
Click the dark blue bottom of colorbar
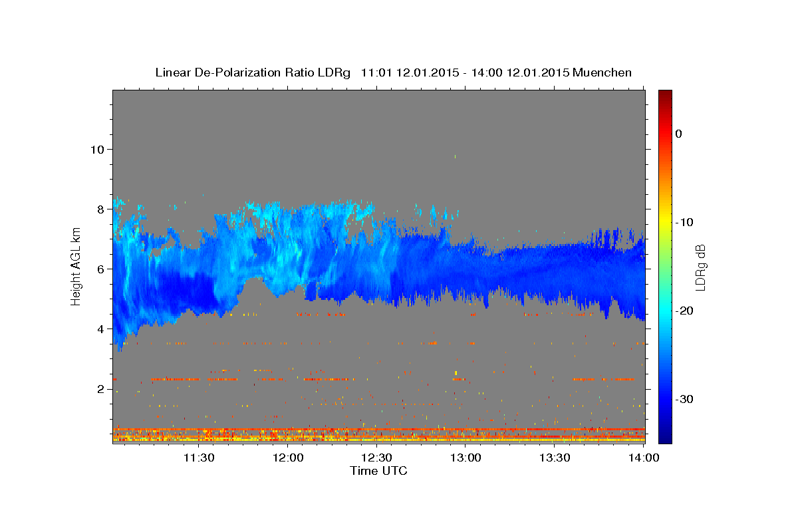665,436
